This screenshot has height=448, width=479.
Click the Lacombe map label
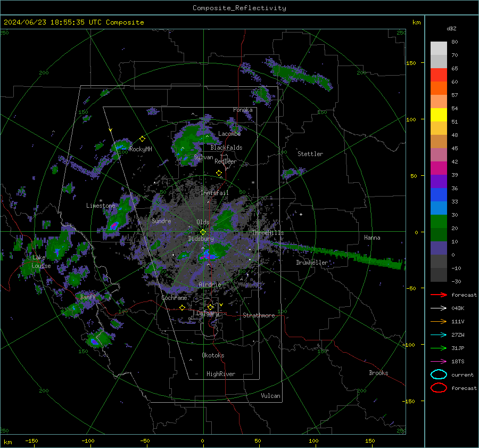point(229,134)
